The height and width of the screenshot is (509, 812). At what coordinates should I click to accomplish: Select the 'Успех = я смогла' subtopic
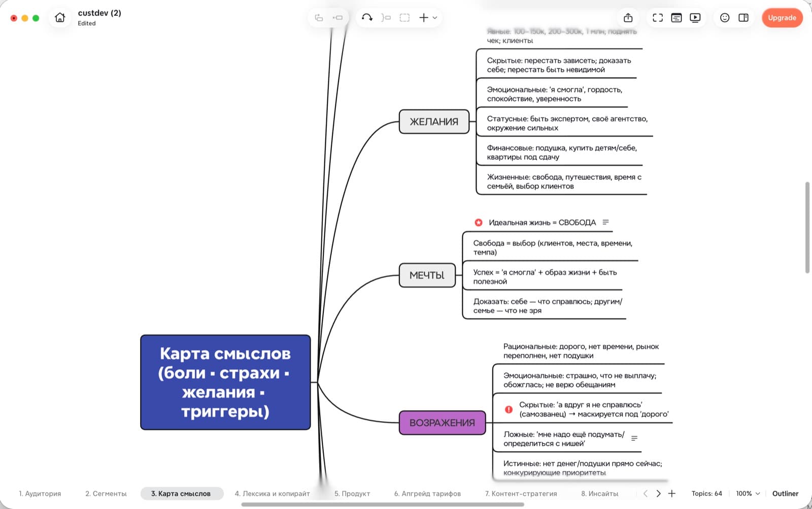click(545, 277)
